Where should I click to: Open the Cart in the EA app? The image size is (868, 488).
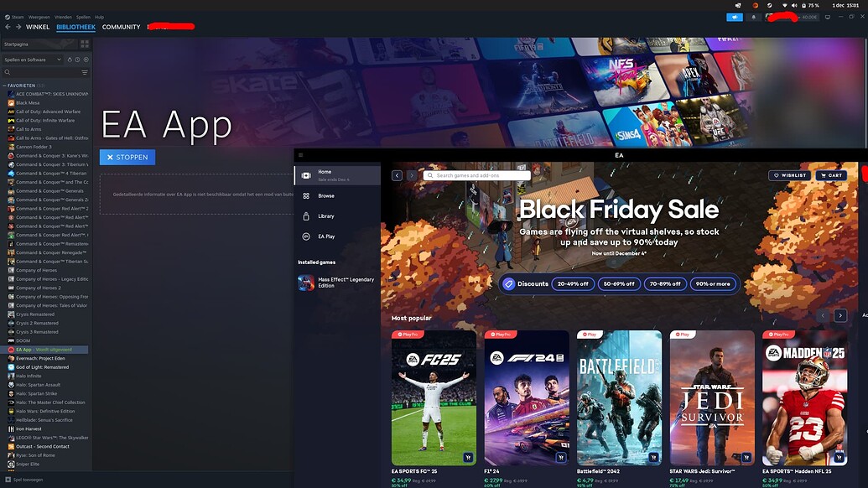831,175
